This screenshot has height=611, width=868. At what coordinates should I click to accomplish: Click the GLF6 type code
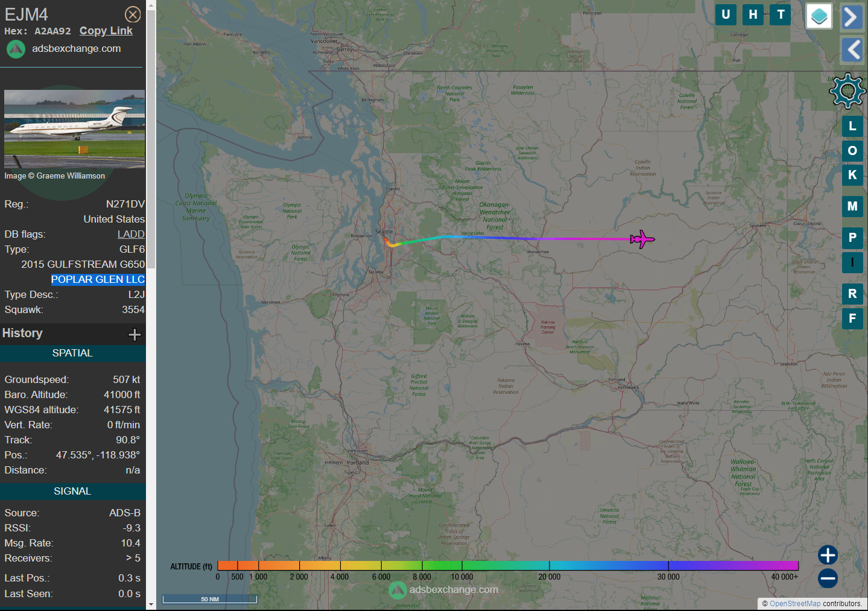point(132,249)
